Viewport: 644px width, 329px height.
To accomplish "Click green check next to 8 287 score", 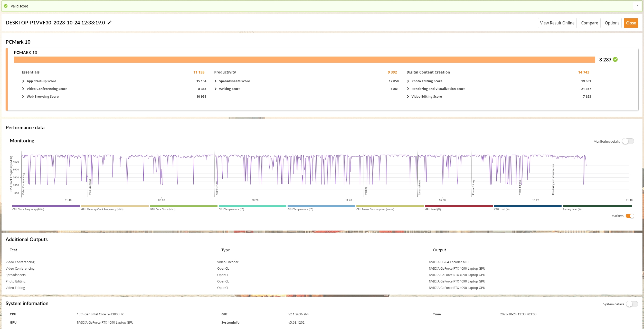I will [x=615, y=59].
